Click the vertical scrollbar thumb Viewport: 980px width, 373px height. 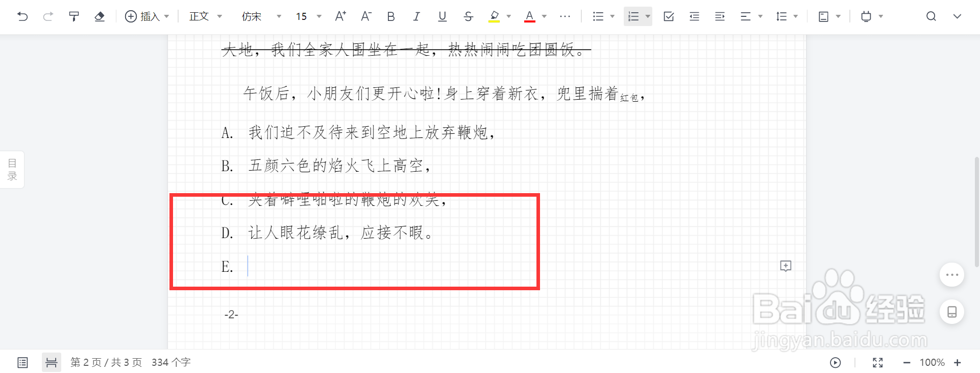(976, 212)
